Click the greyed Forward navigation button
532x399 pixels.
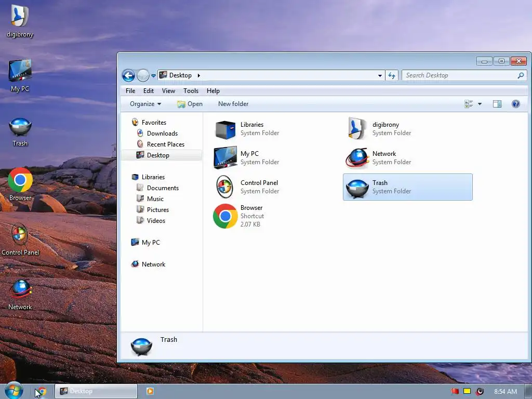143,75
